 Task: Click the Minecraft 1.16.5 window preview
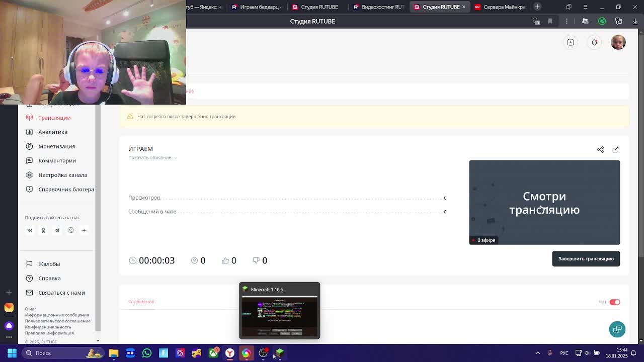click(x=279, y=310)
